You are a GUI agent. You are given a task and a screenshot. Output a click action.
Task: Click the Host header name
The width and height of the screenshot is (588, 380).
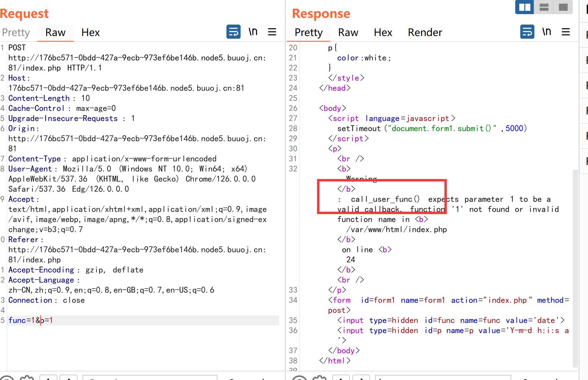pyautogui.click(x=17, y=78)
